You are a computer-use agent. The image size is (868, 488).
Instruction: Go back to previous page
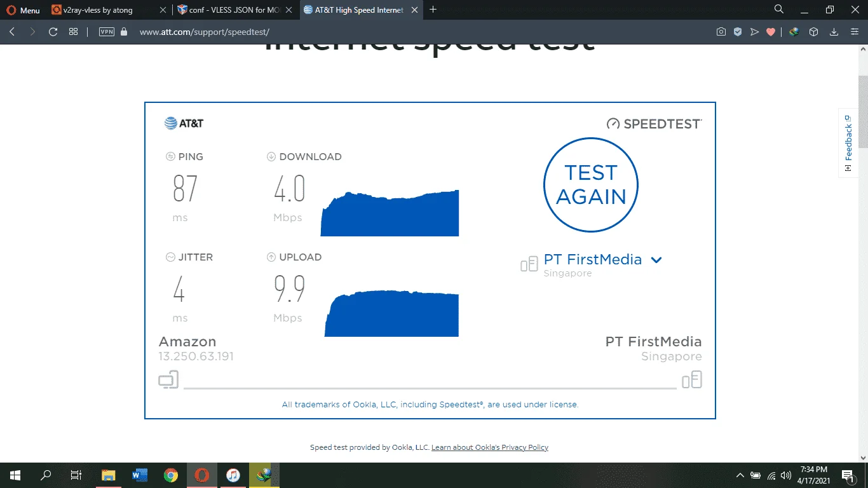click(x=12, y=32)
